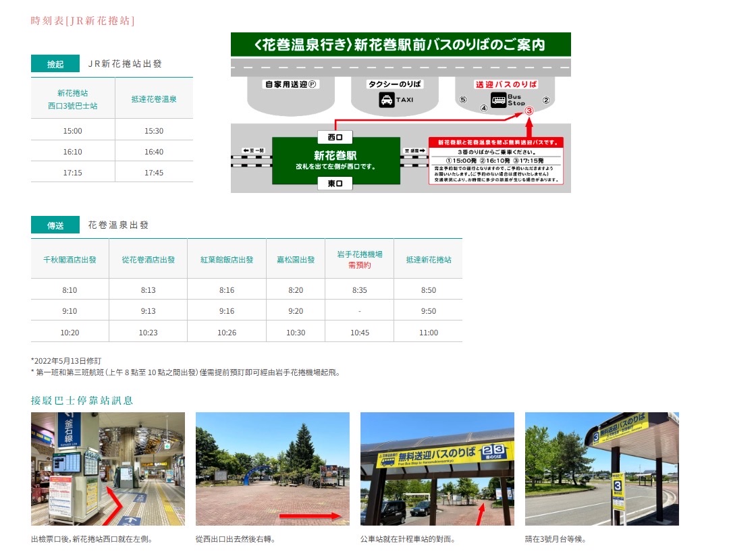Screen dimensions: 756x558
Task: Click the red circled number 3 on the map
Action: (529, 110)
